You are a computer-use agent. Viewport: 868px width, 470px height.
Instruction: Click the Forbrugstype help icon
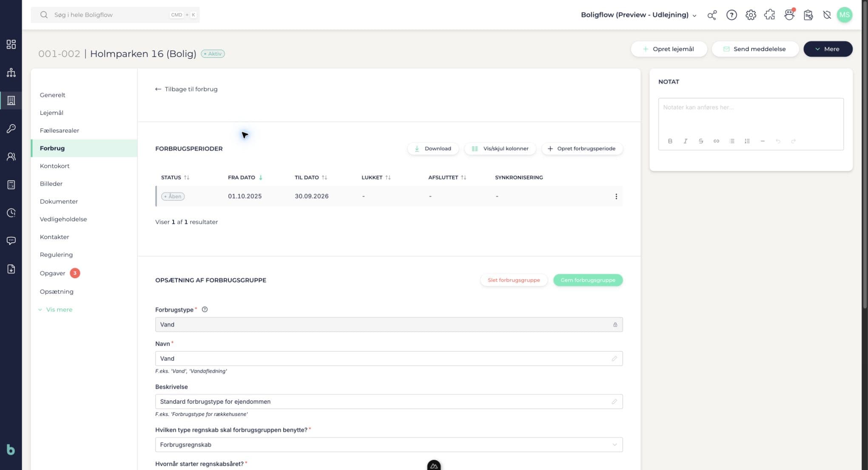[x=205, y=310]
